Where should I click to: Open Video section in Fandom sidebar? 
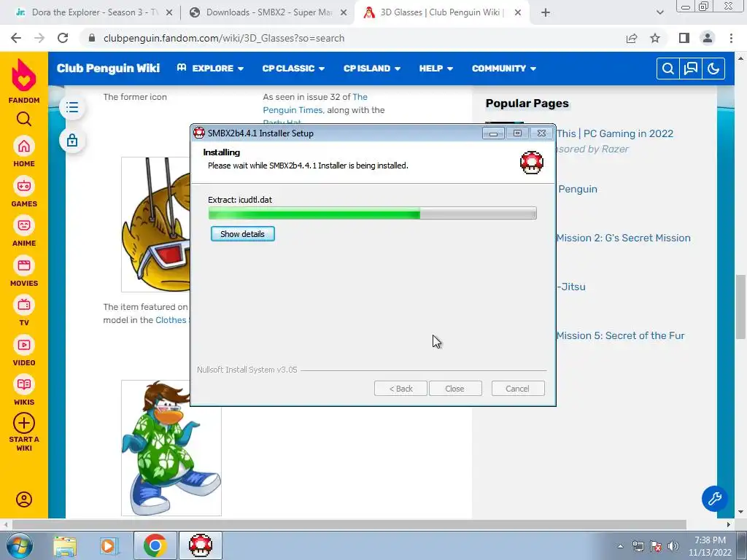pyautogui.click(x=24, y=345)
